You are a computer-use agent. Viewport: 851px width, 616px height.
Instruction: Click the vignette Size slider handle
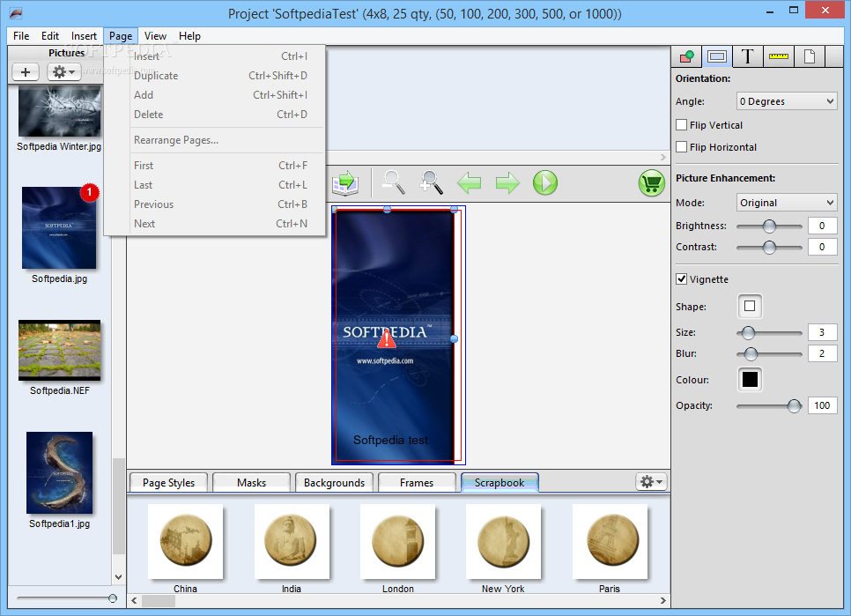pyautogui.click(x=748, y=332)
